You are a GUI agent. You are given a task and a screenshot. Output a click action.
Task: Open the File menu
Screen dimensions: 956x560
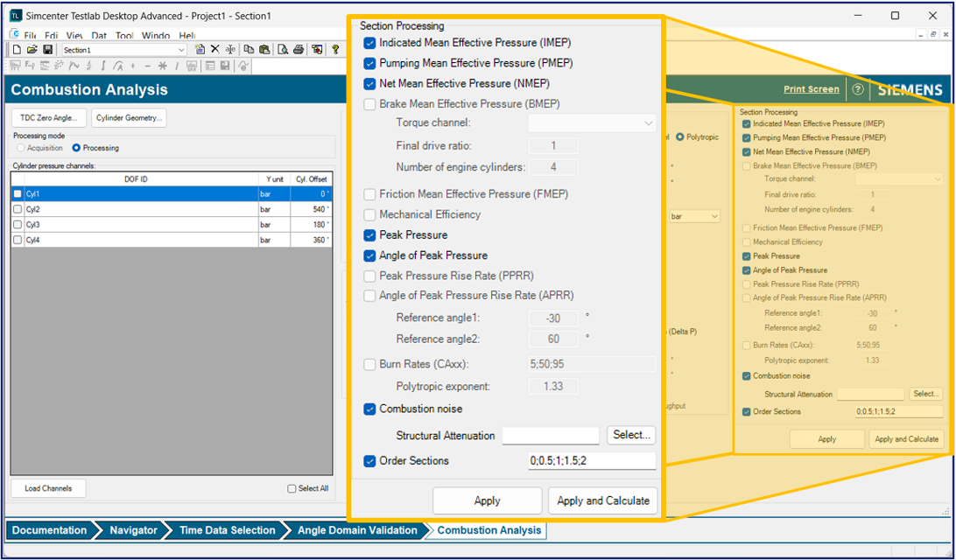(x=31, y=36)
